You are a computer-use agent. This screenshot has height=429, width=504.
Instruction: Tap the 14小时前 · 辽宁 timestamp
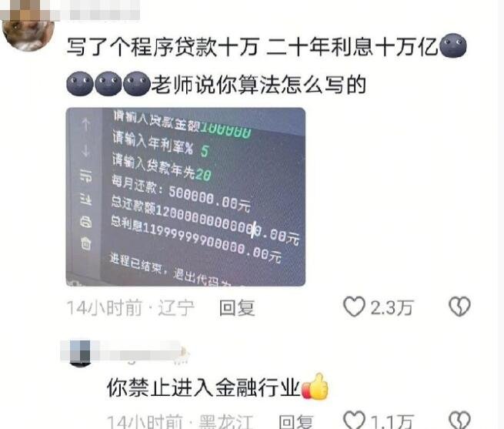(x=131, y=308)
